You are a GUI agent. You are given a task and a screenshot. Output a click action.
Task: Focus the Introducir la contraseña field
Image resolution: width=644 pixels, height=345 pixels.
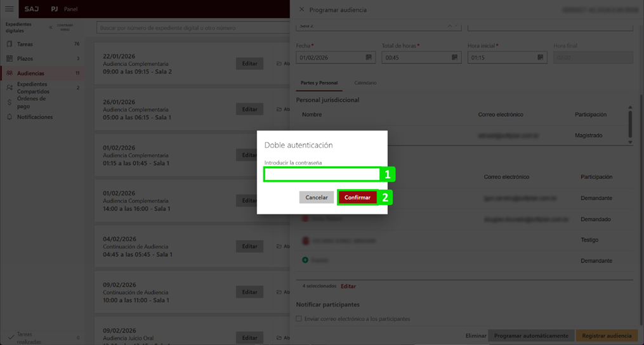322,174
